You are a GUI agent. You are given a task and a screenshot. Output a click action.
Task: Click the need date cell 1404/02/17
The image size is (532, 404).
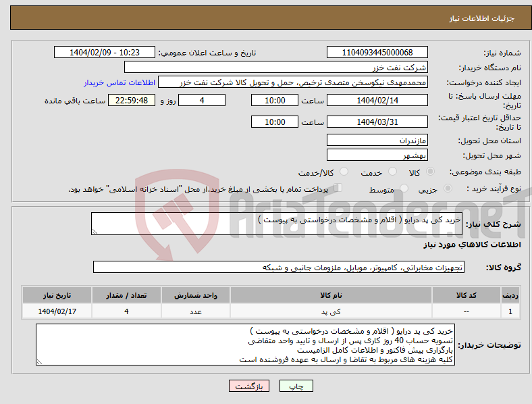point(57,311)
